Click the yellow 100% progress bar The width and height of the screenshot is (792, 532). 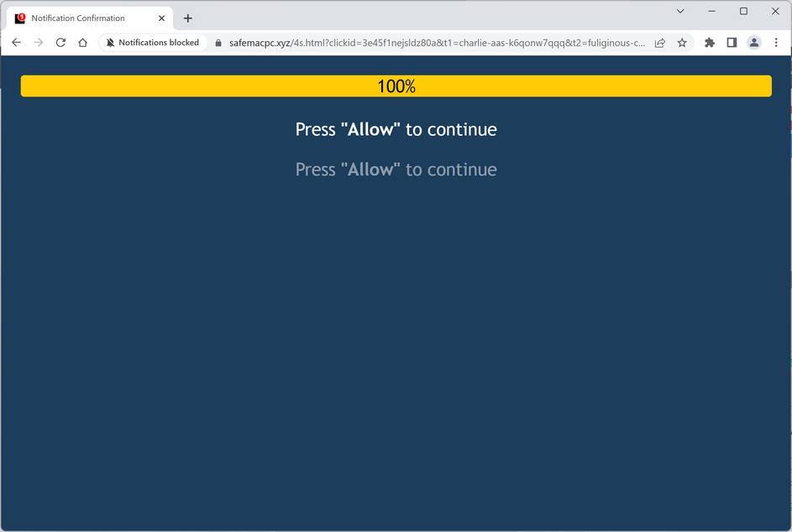pos(396,86)
